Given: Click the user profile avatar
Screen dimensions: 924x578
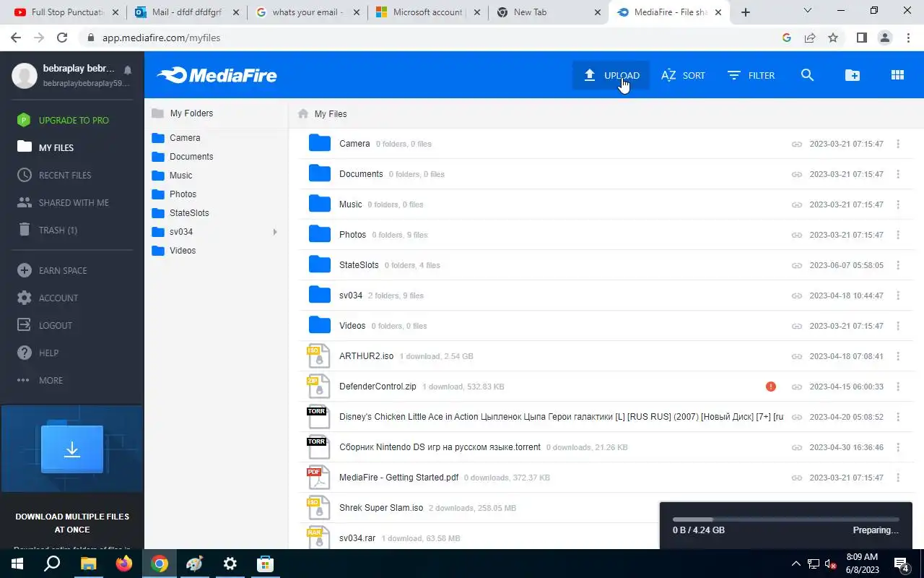Looking at the screenshot, I should click(25, 75).
